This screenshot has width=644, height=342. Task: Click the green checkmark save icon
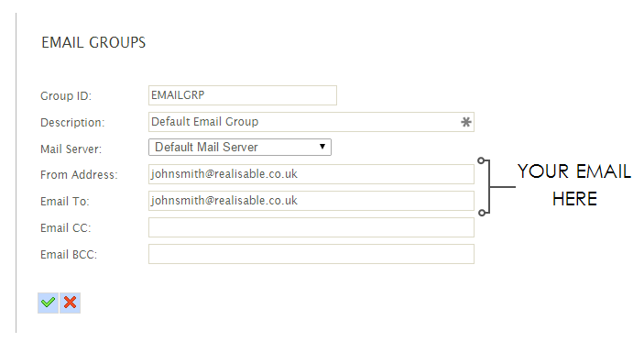click(48, 303)
